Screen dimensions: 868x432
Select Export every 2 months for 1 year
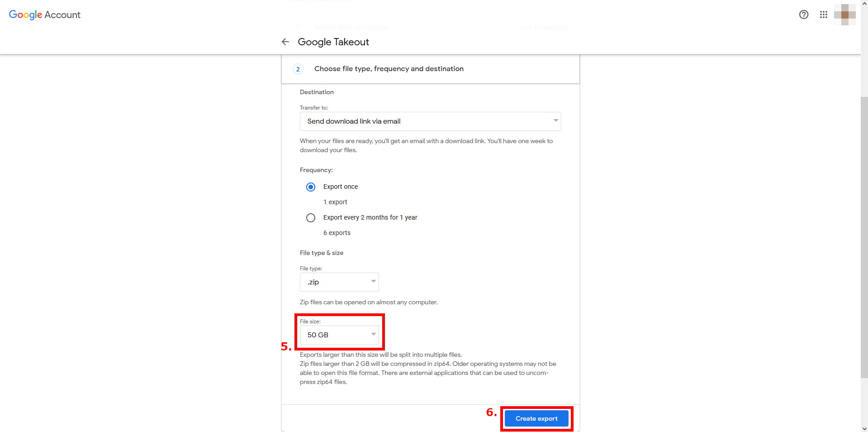pos(311,218)
